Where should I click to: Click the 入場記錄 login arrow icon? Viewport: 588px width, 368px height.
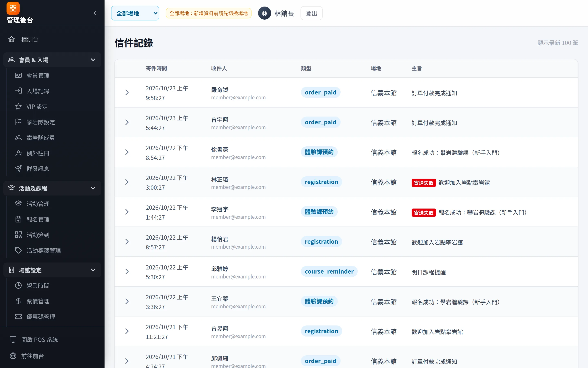(x=18, y=91)
